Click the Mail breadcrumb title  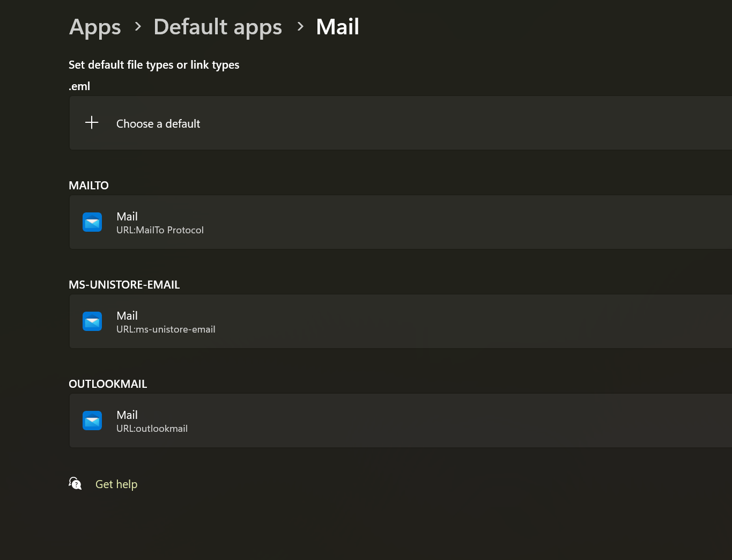[x=338, y=27]
